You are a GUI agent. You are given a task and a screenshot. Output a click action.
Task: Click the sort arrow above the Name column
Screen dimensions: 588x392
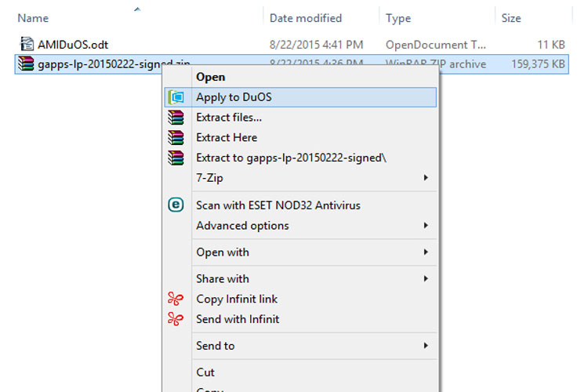click(x=137, y=9)
